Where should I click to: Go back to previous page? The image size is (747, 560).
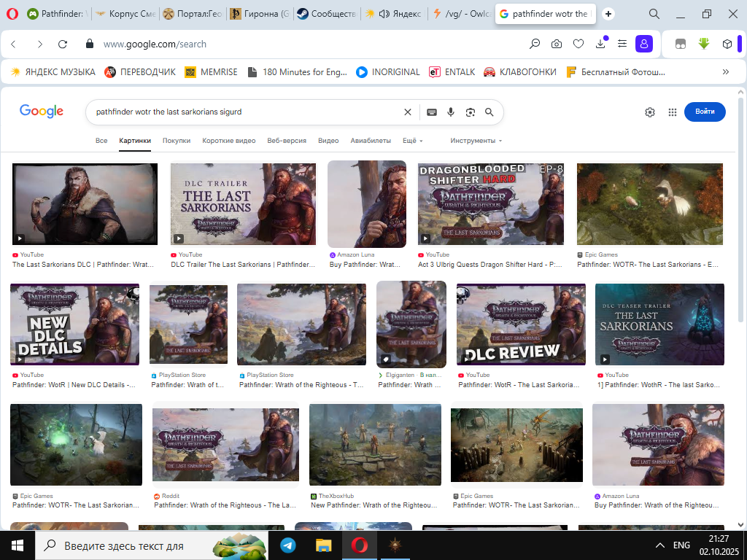tap(13, 44)
